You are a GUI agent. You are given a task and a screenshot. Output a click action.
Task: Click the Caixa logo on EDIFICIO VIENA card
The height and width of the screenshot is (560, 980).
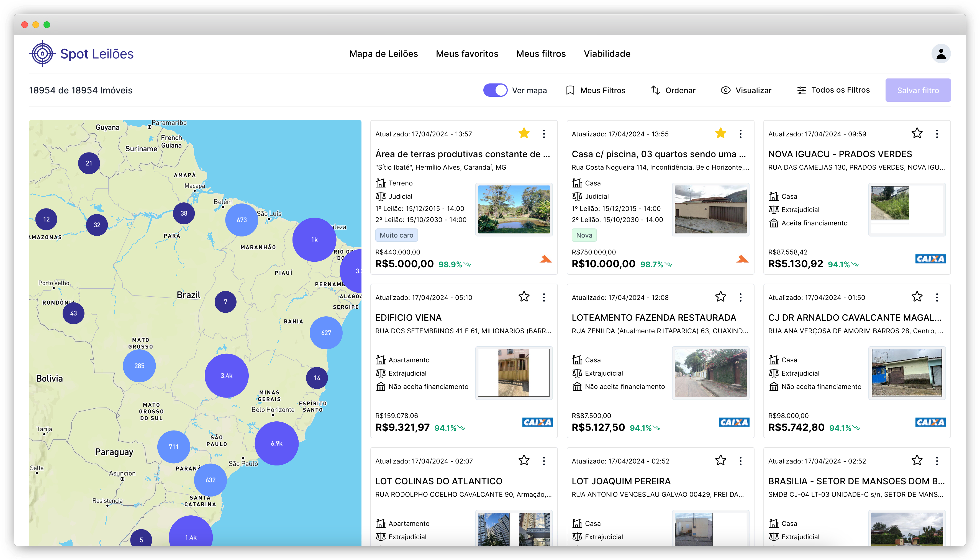tap(537, 422)
